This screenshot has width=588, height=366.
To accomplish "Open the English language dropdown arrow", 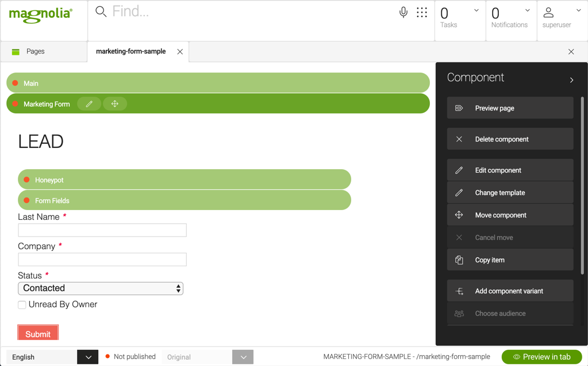I will (88, 357).
